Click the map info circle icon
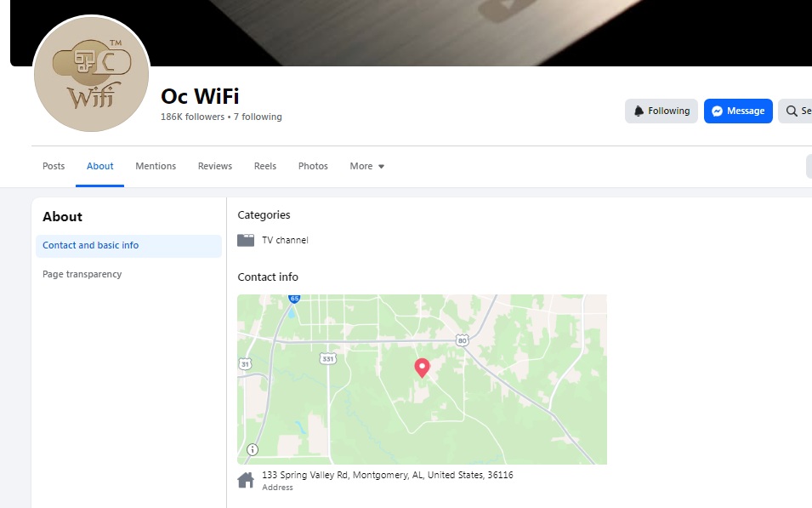This screenshot has width=812, height=508. 253,449
